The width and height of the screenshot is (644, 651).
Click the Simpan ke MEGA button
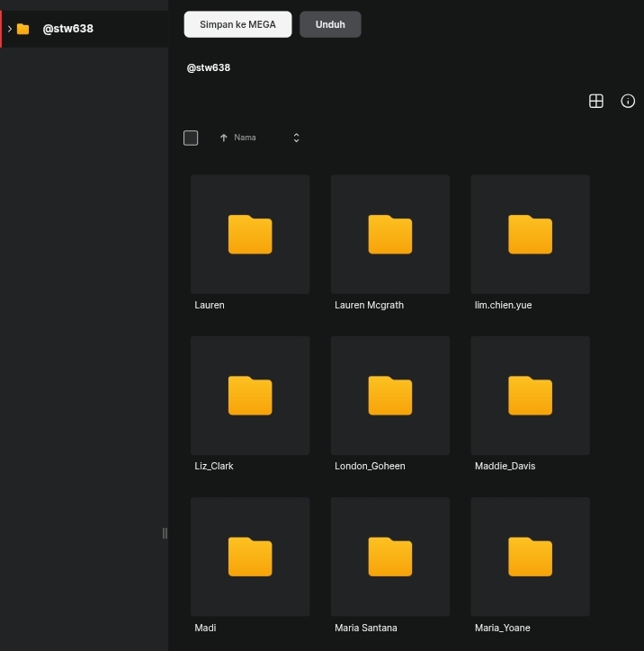(x=238, y=24)
